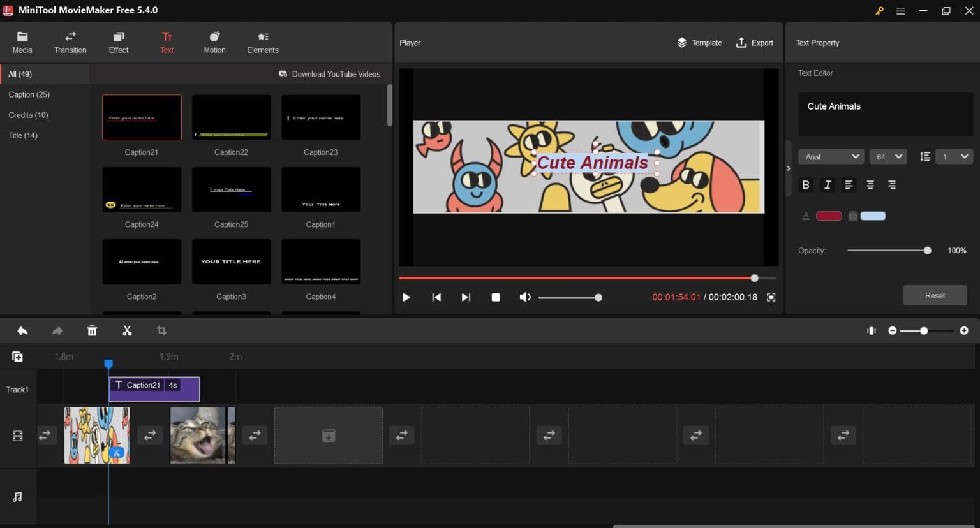Toggle bold formatting on the caption text
Image resolution: width=980 pixels, height=528 pixels.
[805, 184]
